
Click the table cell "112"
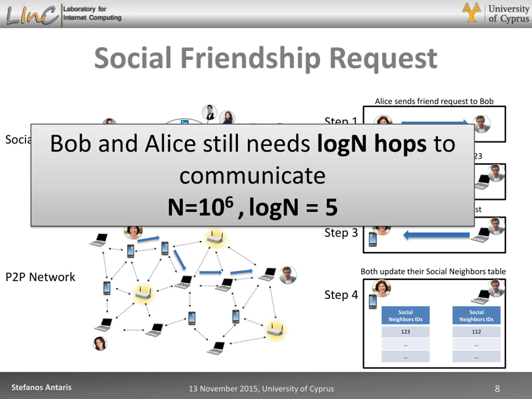click(477, 332)
